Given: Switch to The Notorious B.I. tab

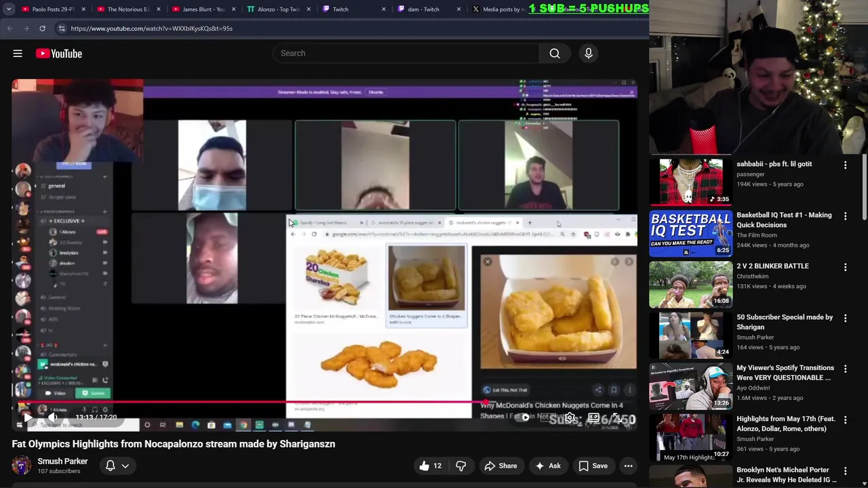Looking at the screenshot, I should pyautogui.click(x=127, y=9).
